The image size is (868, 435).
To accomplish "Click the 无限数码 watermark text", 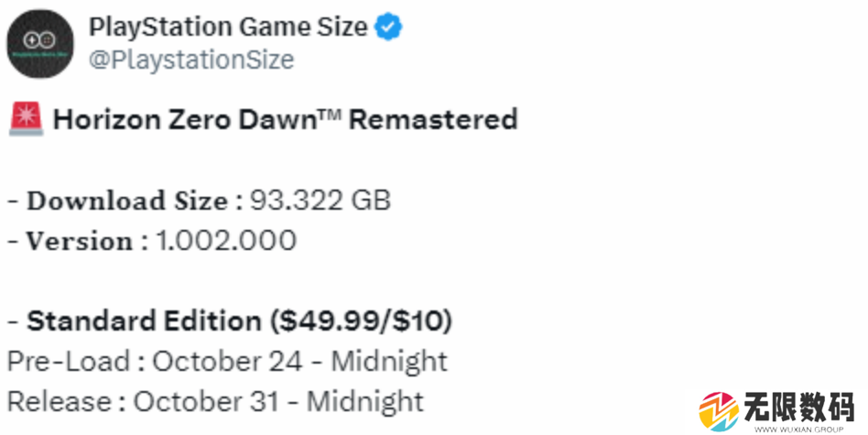I will pos(798,408).
